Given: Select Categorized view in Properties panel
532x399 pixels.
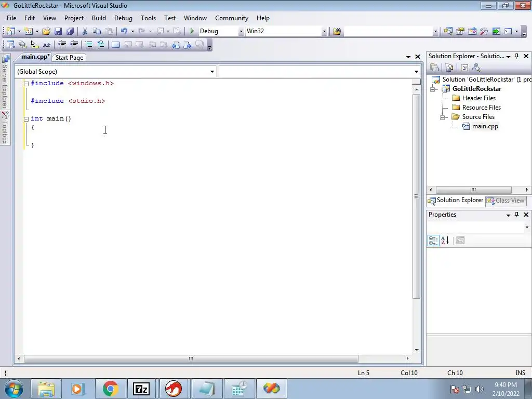Looking at the screenshot, I should coord(433,241).
